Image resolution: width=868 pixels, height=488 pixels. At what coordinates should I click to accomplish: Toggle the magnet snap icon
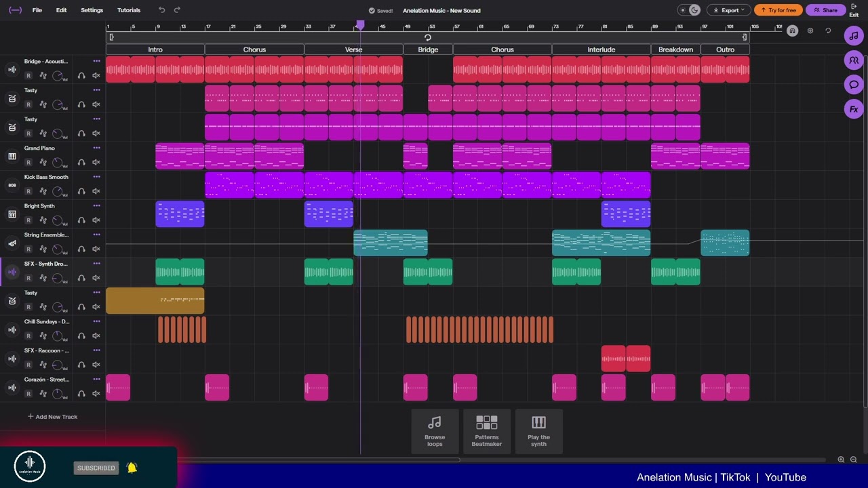pos(792,30)
